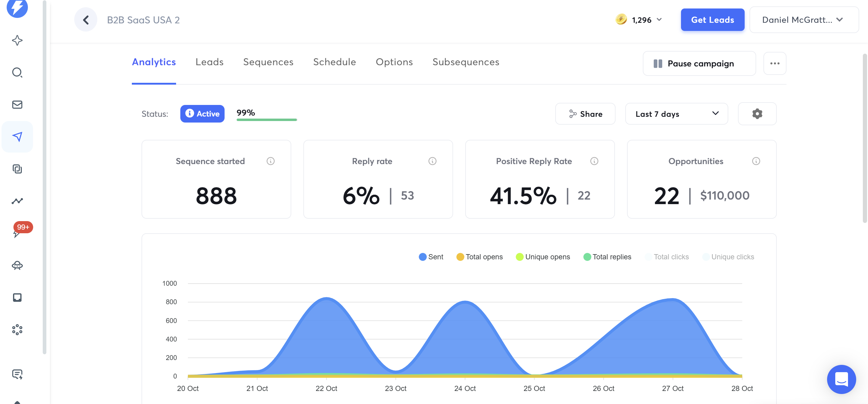
Task: Show info for Reply rate
Action: point(432,161)
